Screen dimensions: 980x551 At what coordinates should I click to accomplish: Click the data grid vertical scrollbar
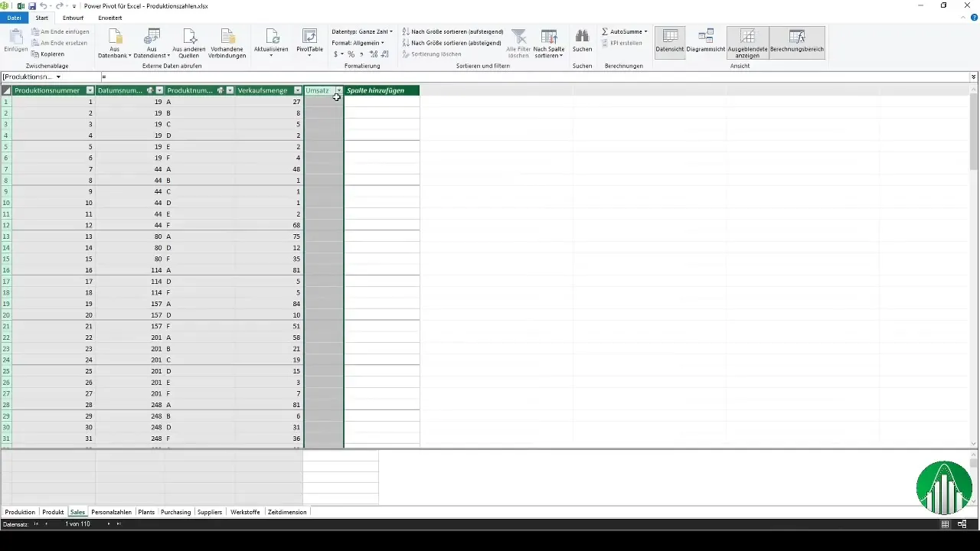(974, 266)
